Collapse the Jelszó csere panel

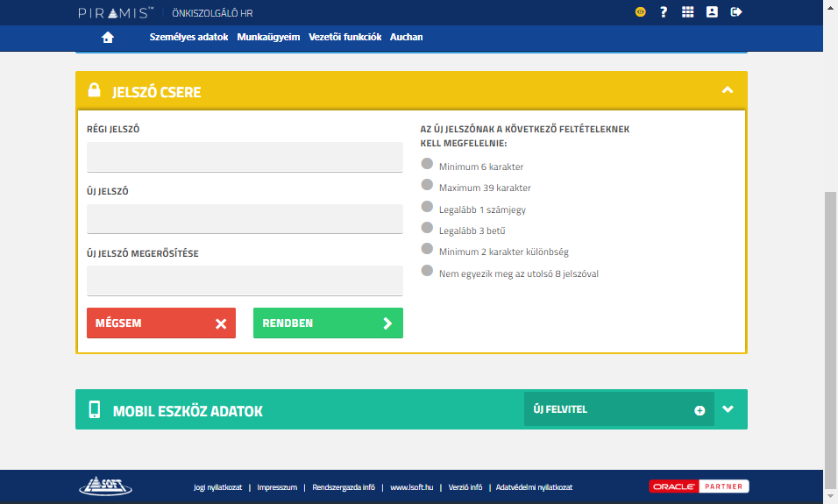727,90
